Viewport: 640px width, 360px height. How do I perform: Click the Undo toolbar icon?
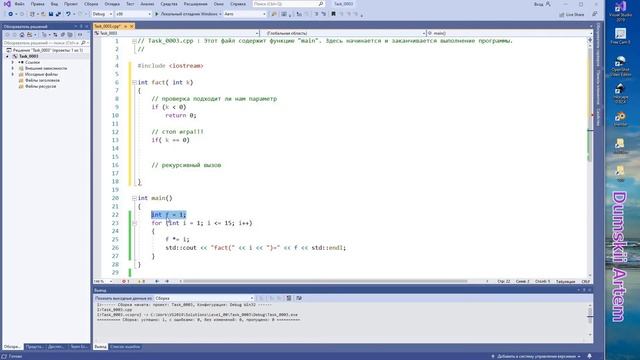click(68, 14)
